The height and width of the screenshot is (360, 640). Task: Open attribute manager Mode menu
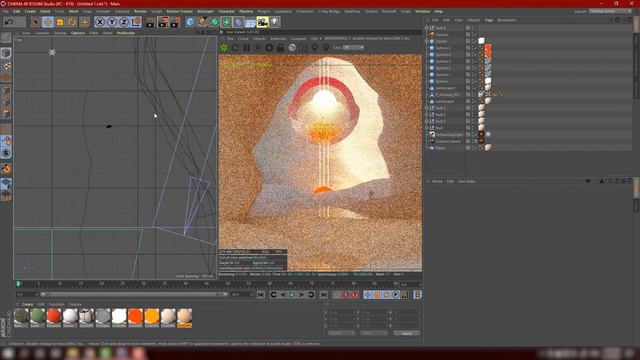(437, 181)
